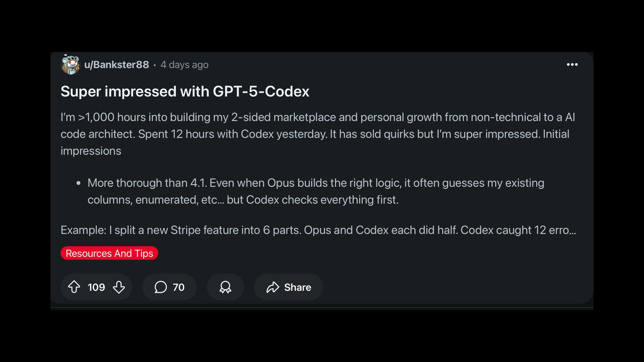Upvote the GPT-5-Codex post
The image size is (644, 362).
click(74, 287)
